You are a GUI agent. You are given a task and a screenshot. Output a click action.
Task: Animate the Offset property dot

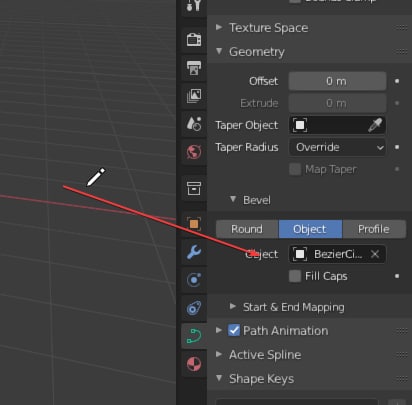point(397,81)
